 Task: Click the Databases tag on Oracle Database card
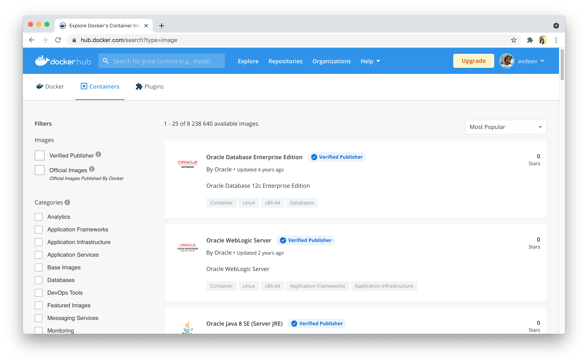click(x=302, y=203)
